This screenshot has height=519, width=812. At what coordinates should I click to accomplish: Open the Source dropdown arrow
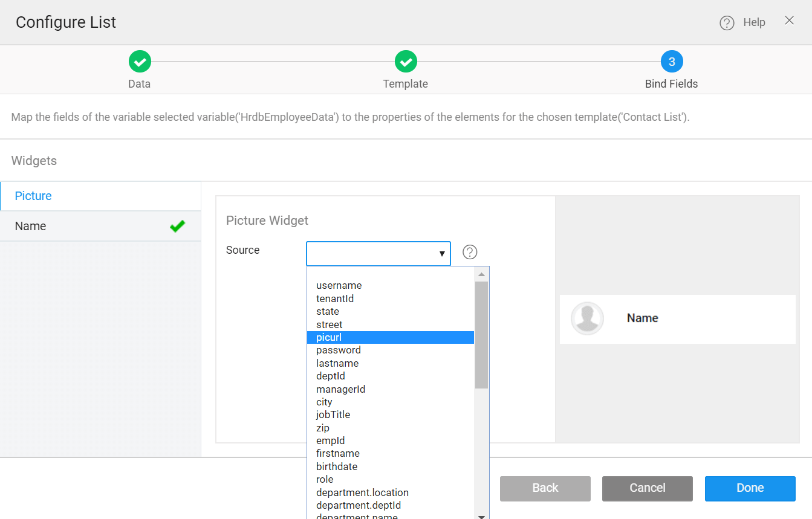tap(442, 254)
